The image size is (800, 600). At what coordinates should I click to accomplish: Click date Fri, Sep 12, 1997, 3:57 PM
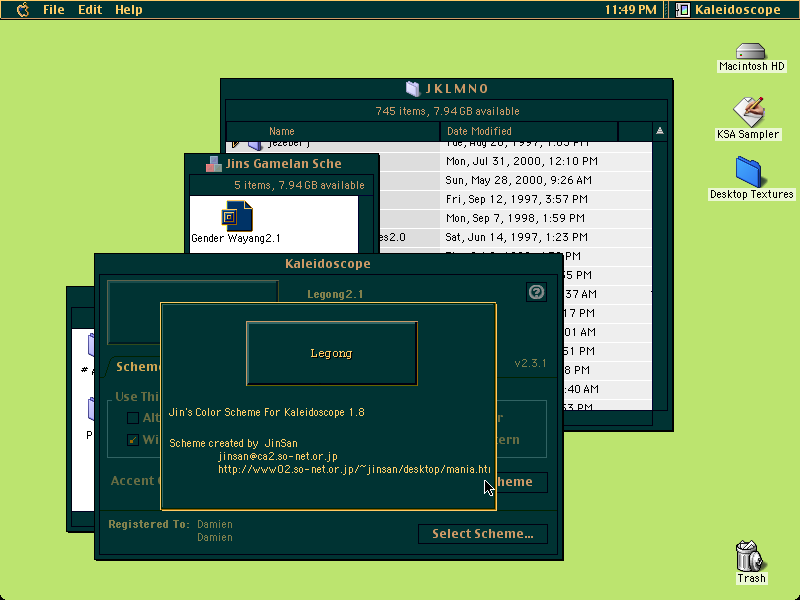(x=516, y=199)
